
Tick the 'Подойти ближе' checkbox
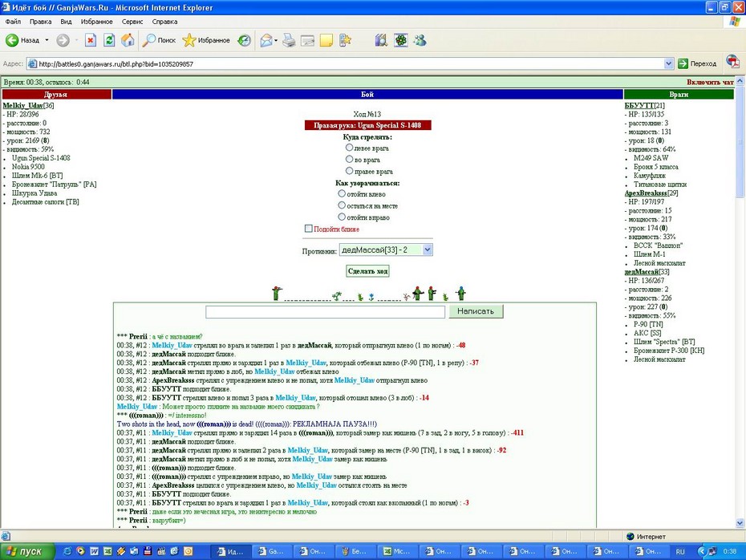click(x=308, y=229)
